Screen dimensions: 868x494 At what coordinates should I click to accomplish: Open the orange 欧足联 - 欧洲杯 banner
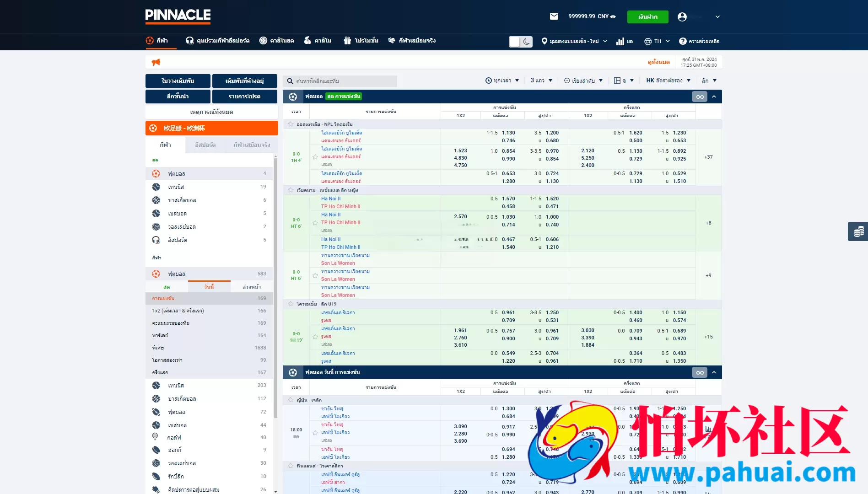212,128
